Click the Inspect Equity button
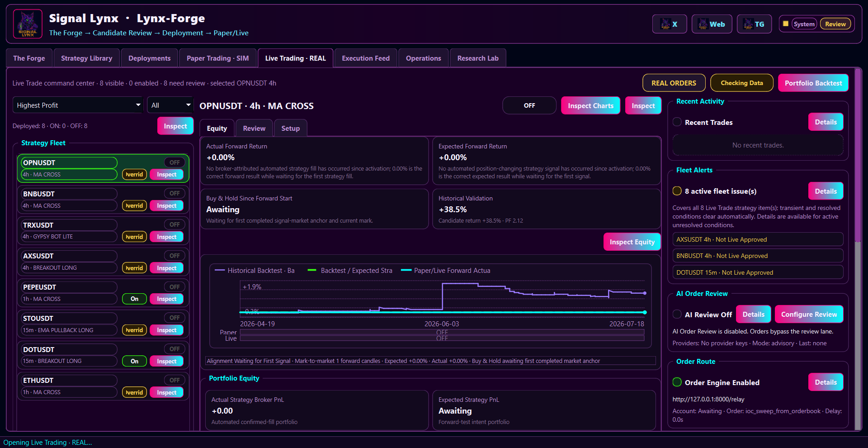The image size is (868, 448). [632, 242]
